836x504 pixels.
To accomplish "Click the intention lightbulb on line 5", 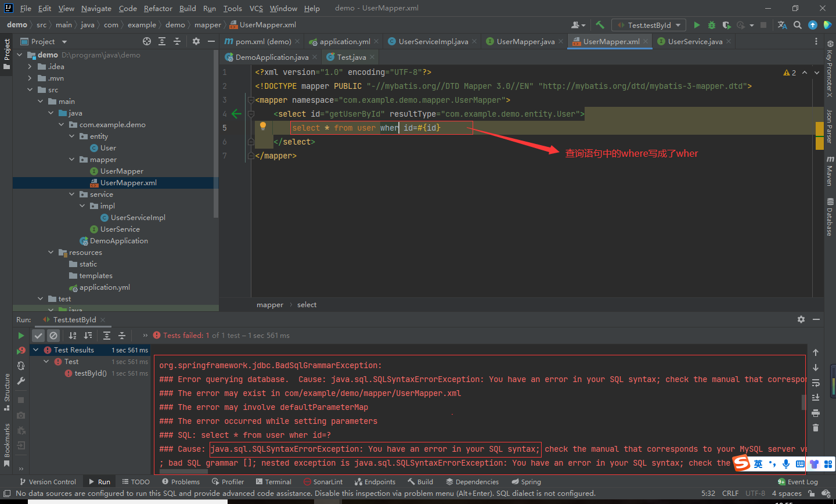I will [262, 126].
